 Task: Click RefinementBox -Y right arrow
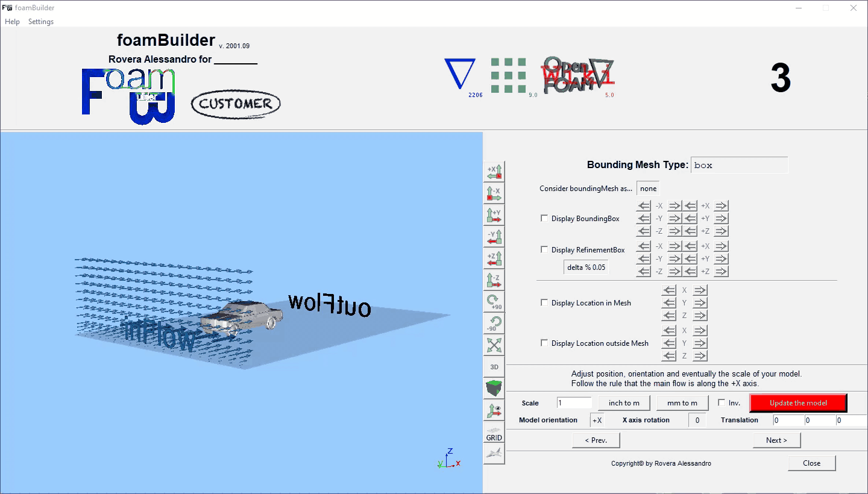(675, 259)
